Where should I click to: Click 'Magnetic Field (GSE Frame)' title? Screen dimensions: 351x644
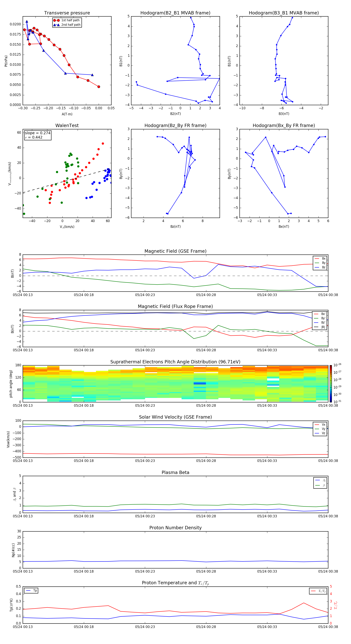coord(175,251)
